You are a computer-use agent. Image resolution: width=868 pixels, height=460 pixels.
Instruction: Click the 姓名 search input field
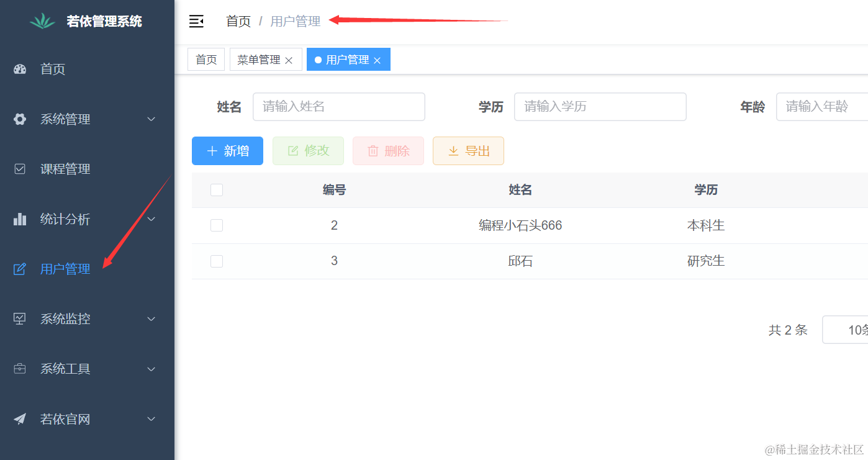coord(338,107)
